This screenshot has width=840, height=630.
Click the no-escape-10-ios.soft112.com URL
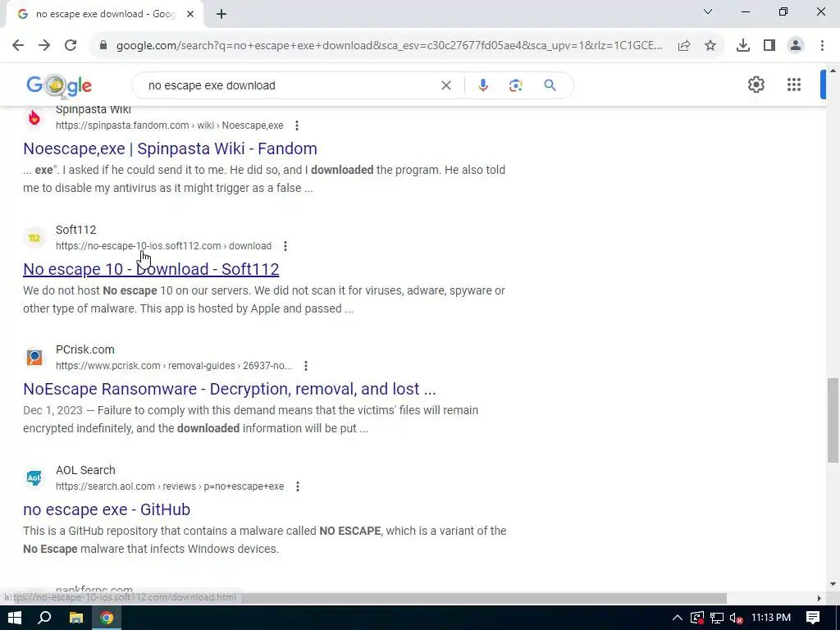tap(163, 246)
